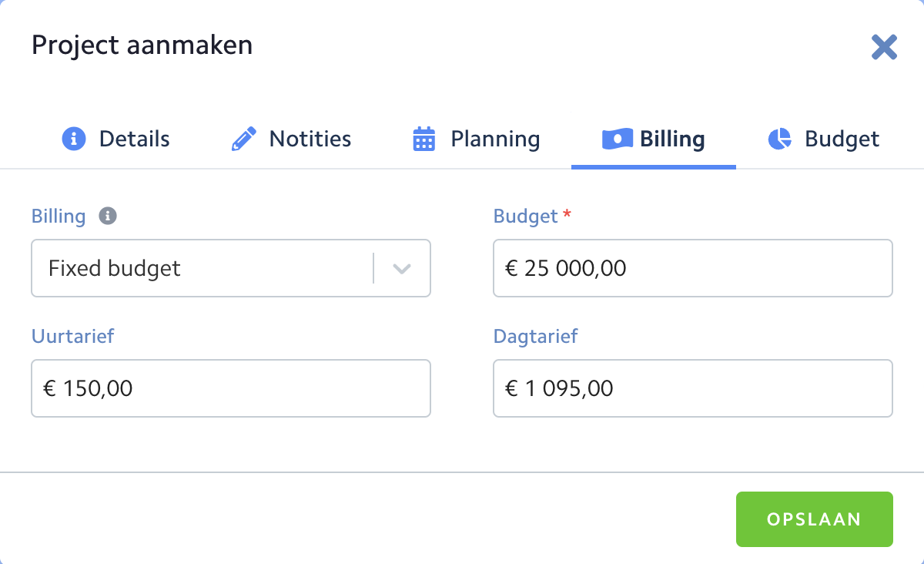Select the currently active Billing tab
Image resolution: width=924 pixels, height=564 pixels.
tap(672, 139)
